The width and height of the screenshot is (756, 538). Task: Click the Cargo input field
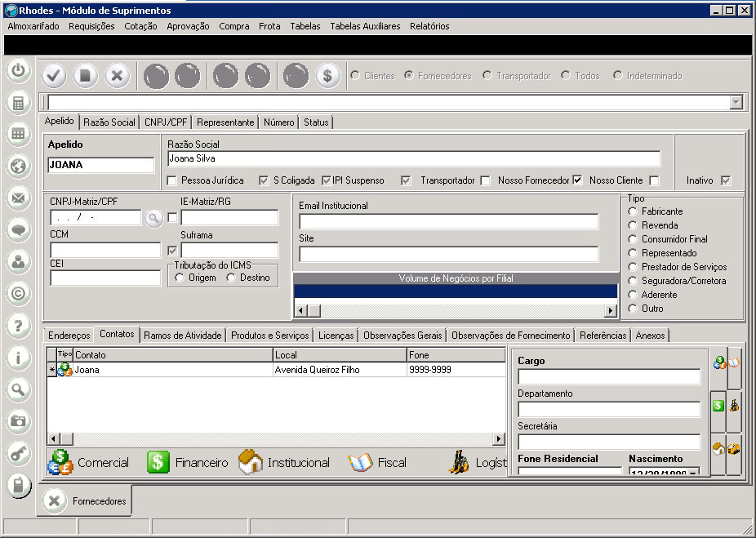pos(609,376)
